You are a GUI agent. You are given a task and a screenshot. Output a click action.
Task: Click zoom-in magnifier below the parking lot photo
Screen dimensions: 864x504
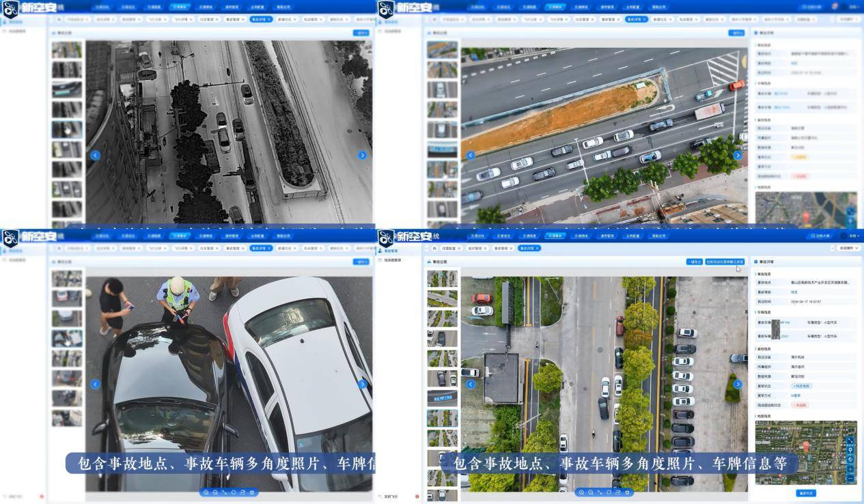[581, 492]
